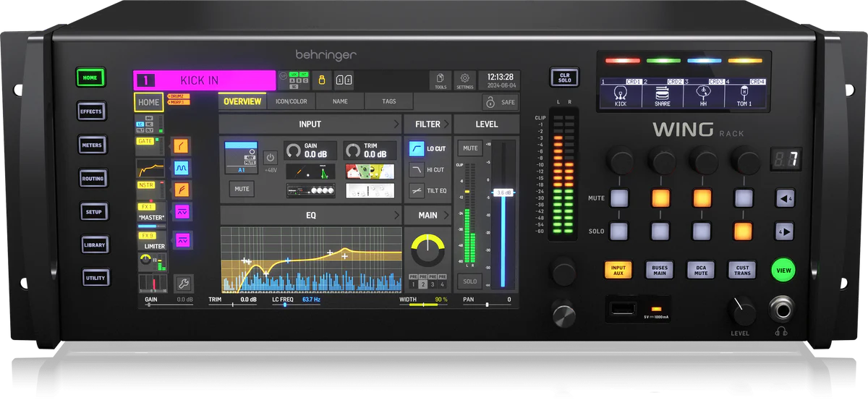The height and width of the screenshot is (403, 868).
Task: Expand the INPUT section header
Action: [x=310, y=124]
